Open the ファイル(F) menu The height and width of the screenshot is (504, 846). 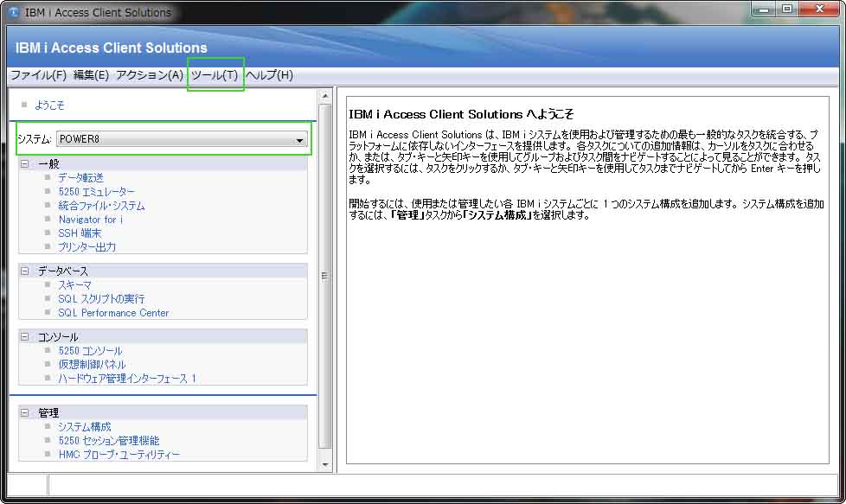(x=38, y=75)
